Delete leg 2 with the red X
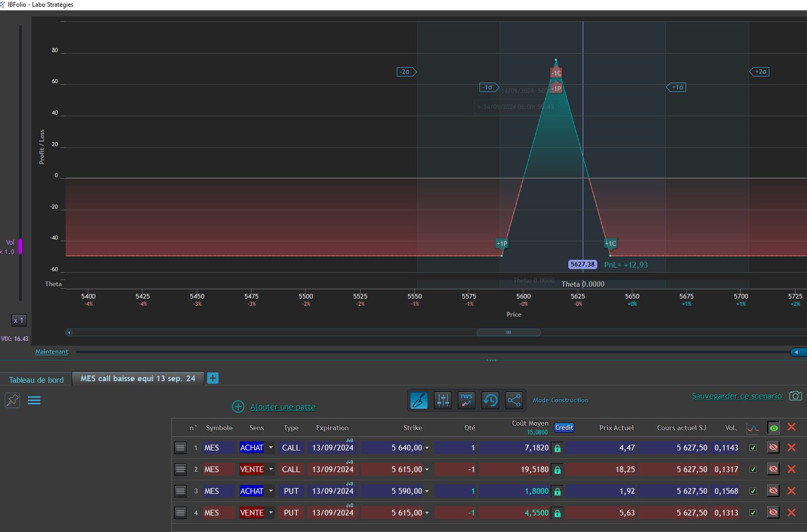807x532 pixels. 791,470
